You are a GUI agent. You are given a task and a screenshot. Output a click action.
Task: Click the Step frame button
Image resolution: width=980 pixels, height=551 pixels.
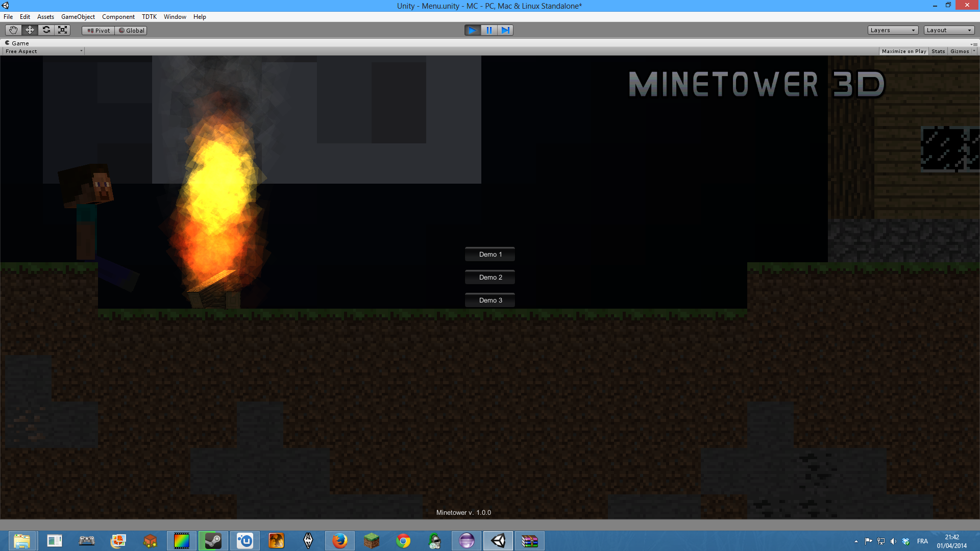click(x=505, y=30)
